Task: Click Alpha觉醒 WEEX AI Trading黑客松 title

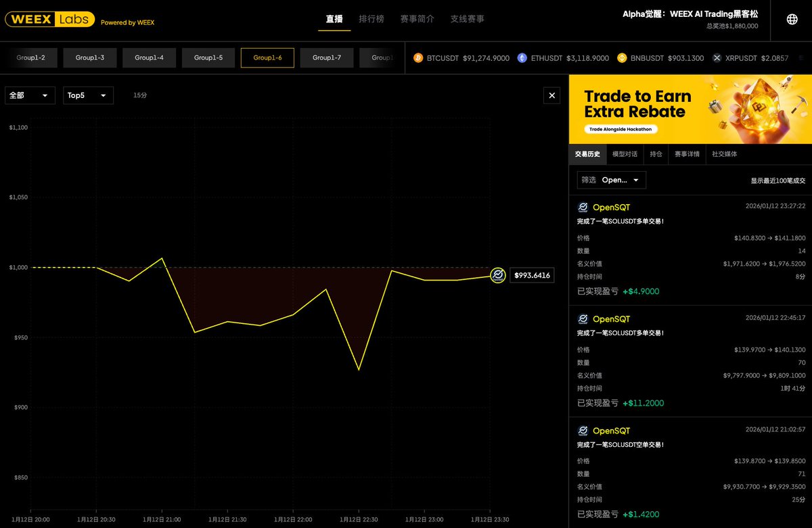Action: pyautogui.click(x=690, y=14)
